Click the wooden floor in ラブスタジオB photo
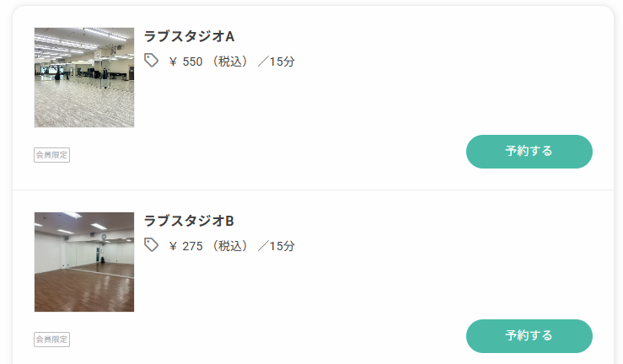Screen dimensions: 623x364 [84, 290]
